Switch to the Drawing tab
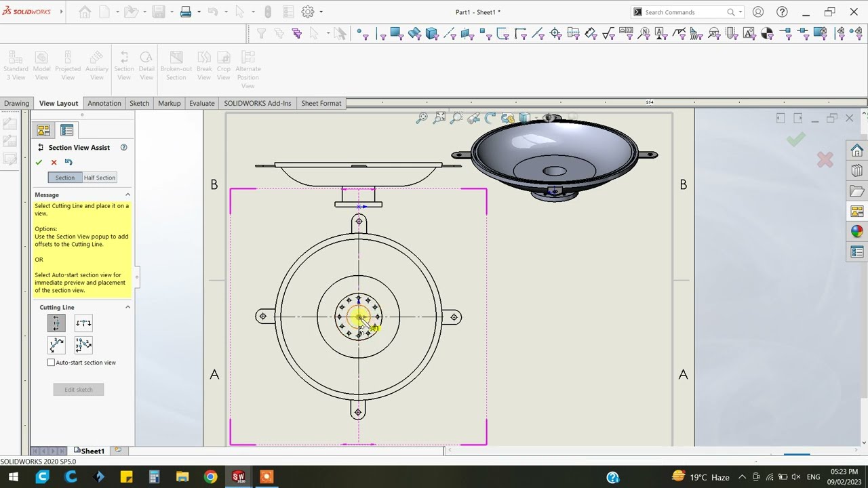868x488 pixels. [x=17, y=103]
